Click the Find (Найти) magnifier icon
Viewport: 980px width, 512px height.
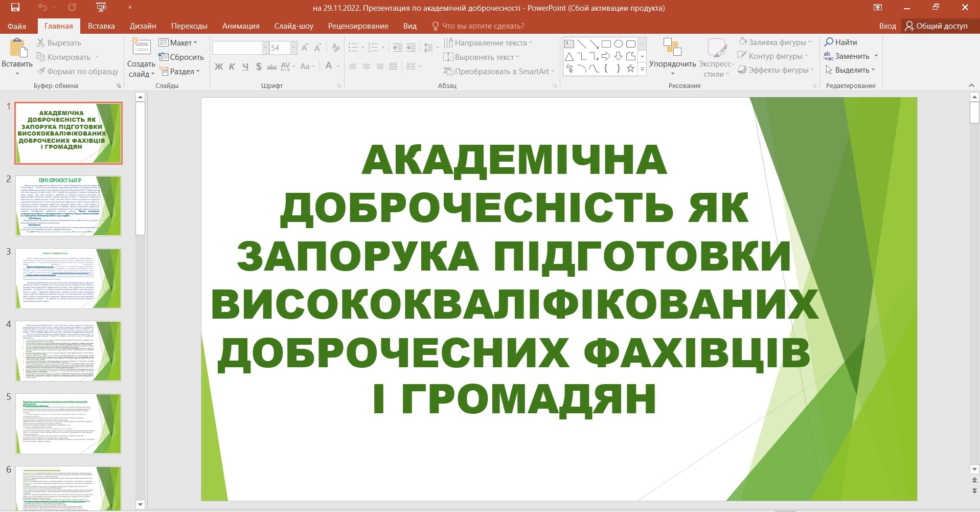(x=829, y=42)
